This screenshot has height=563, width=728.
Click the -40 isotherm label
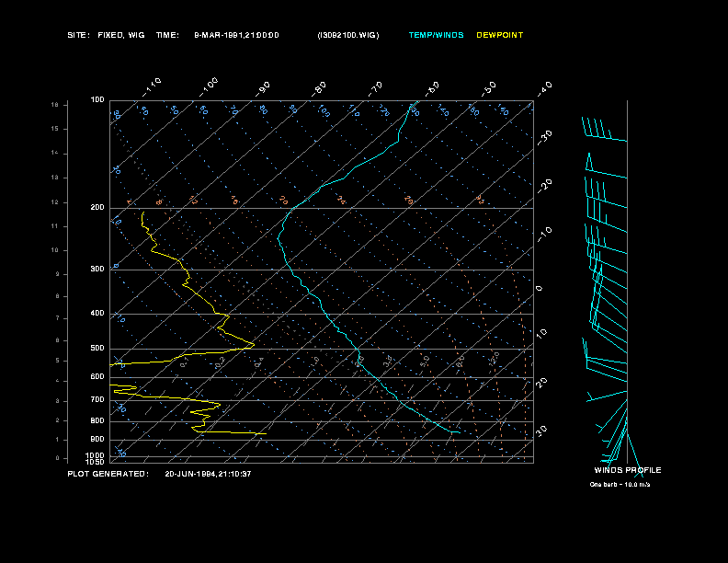(544, 89)
